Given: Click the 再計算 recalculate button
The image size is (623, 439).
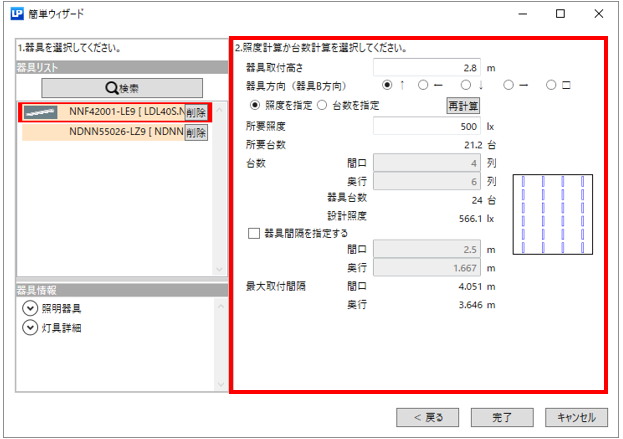Looking at the screenshot, I should [x=461, y=105].
